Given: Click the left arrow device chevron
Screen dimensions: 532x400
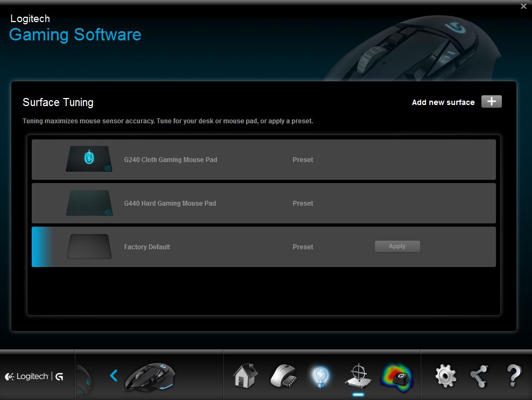Looking at the screenshot, I should tap(114, 375).
